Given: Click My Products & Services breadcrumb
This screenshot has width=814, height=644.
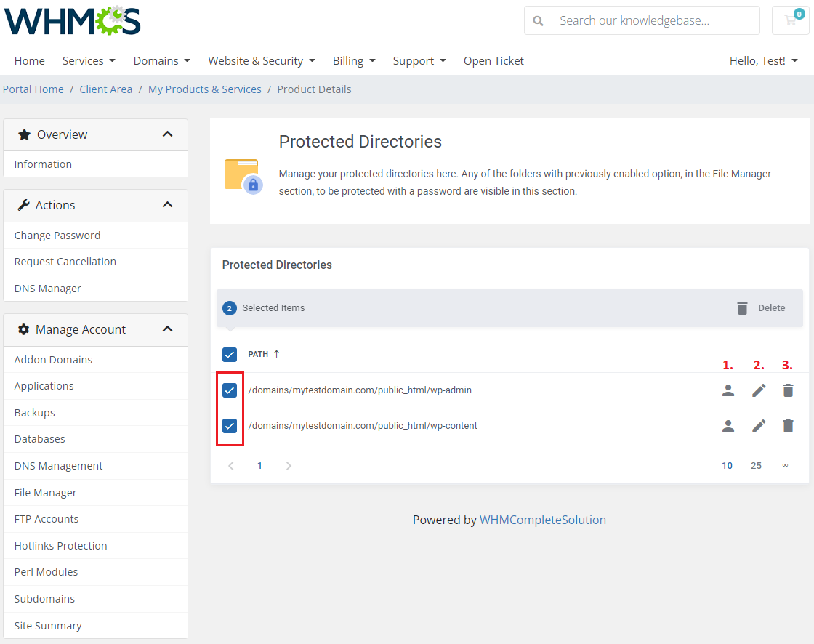Looking at the screenshot, I should [x=204, y=89].
